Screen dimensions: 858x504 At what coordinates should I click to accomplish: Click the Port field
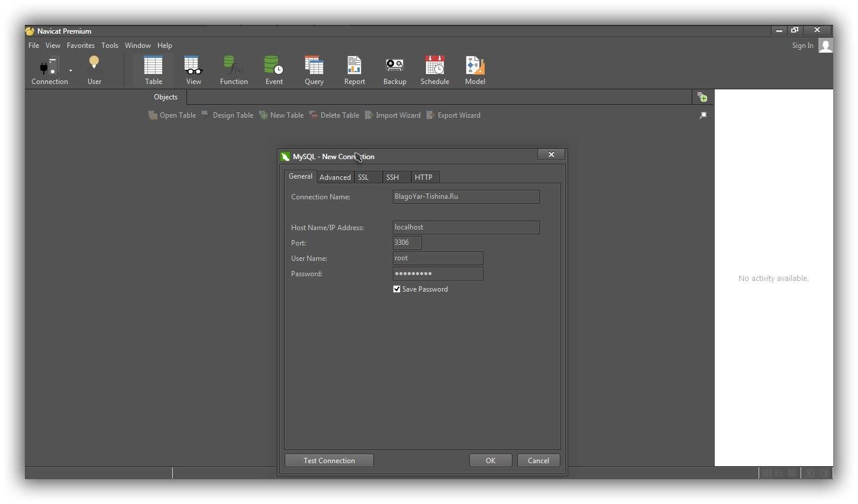pyautogui.click(x=407, y=243)
